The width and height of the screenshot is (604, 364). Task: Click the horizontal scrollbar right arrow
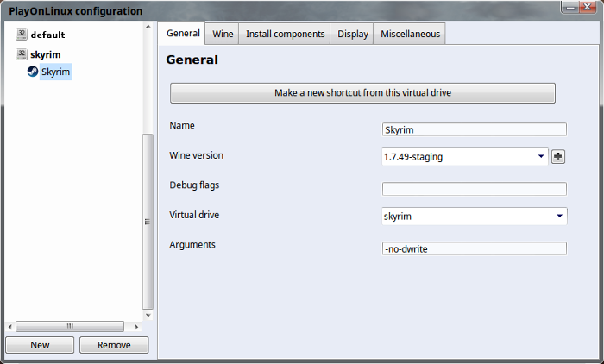tap(136, 327)
